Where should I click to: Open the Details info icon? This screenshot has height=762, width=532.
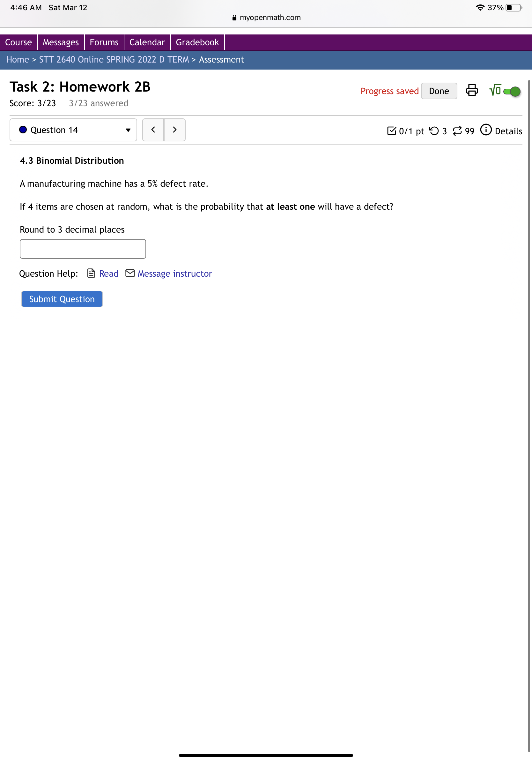point(485,130)
